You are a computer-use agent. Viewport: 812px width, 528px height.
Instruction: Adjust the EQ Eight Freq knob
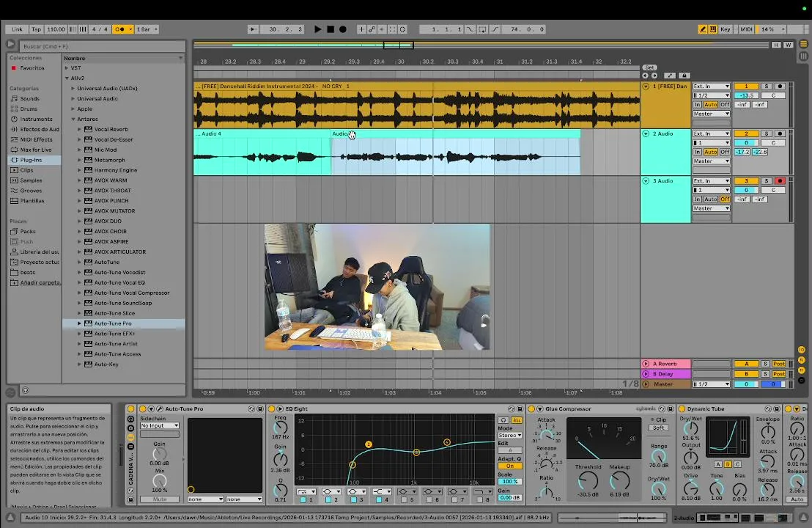(280, 428)
